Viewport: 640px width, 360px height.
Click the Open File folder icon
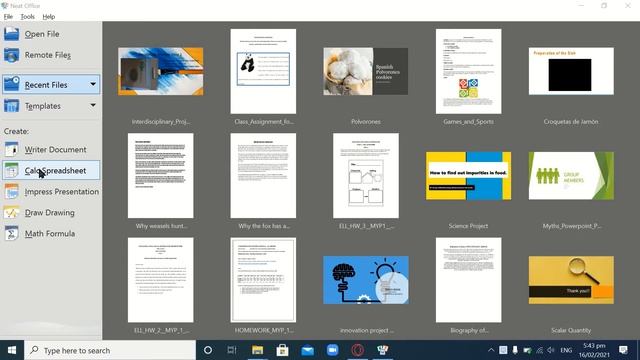[11, 34]
